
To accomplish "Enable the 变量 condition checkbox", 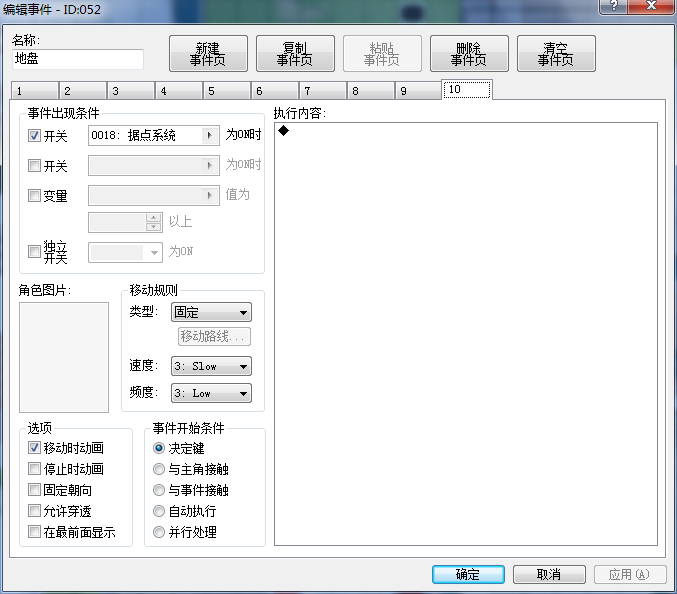I will 34,196.
